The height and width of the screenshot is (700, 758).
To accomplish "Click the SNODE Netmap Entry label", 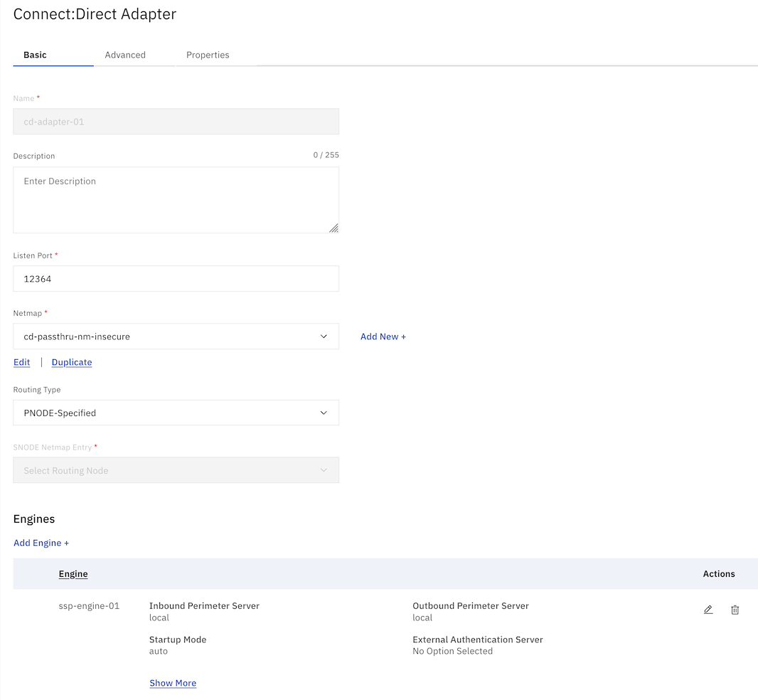I will click(x=52, y=447).
